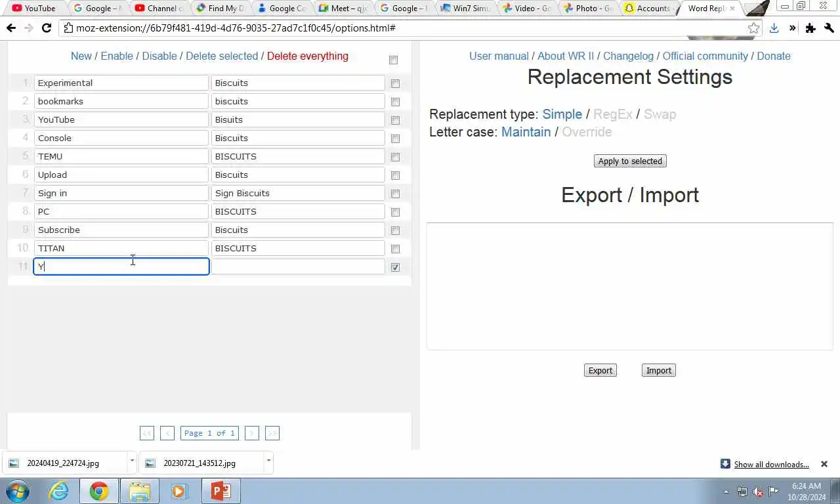Reload the page with refresh icon
Image resolution: width=840 pixels, height=504 pixels.
[46, 28]
